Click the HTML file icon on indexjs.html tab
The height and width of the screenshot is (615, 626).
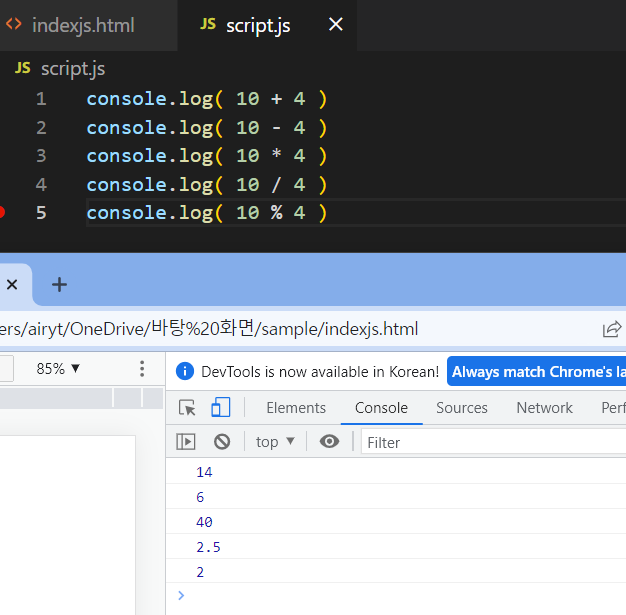click(x=14, y=24)
